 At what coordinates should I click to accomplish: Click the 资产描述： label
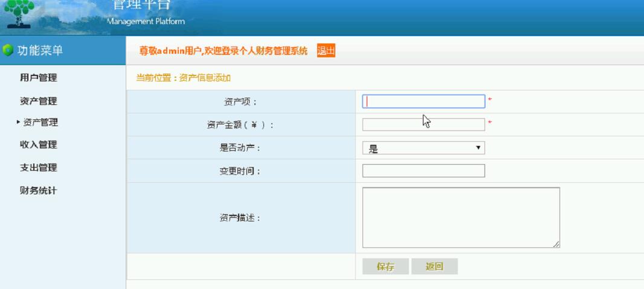coord(240,218)
